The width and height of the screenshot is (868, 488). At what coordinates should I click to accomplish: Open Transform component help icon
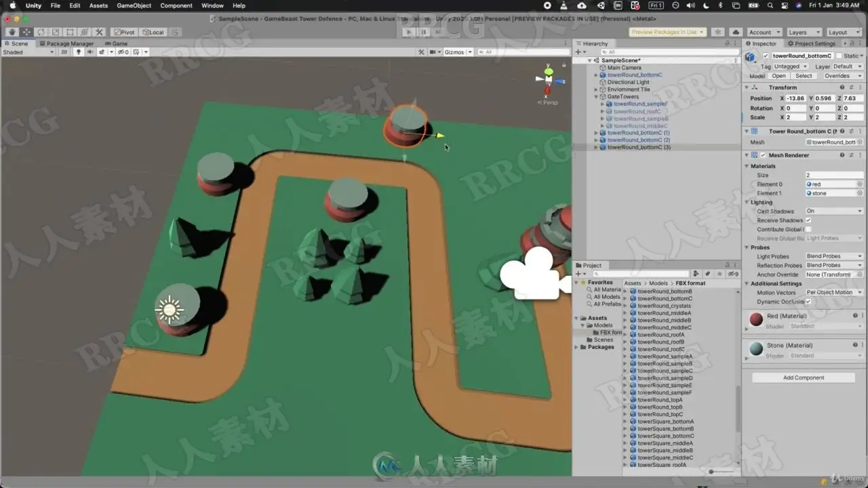tap(842, 87)
